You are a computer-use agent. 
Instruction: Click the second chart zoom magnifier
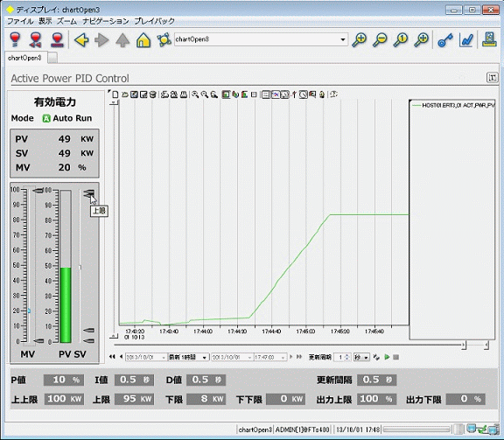point(205,94)
